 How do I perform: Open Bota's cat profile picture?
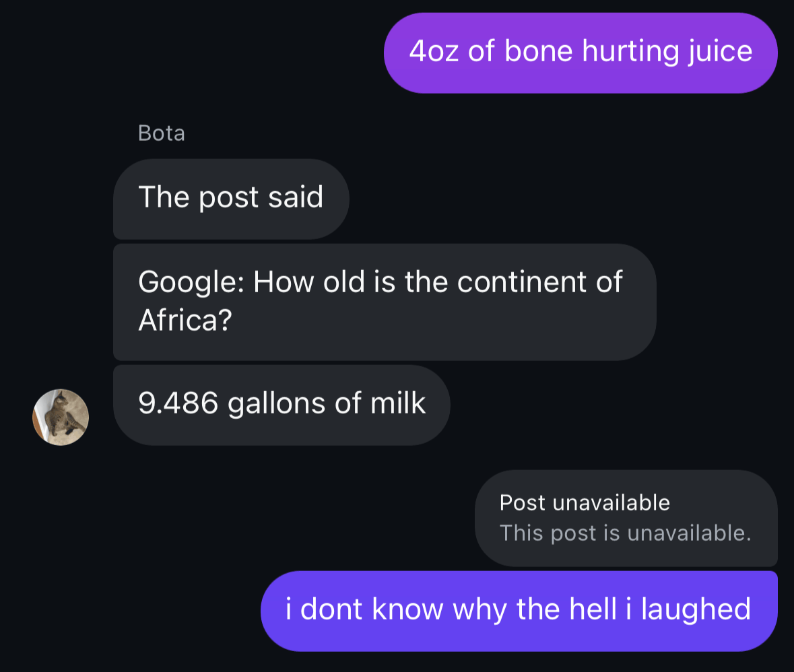tap(61, 417)
